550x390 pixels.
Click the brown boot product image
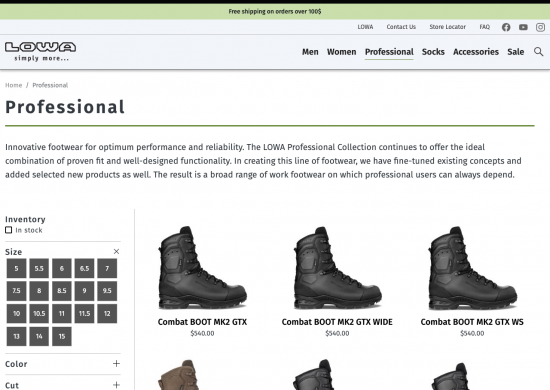point(179,375)
